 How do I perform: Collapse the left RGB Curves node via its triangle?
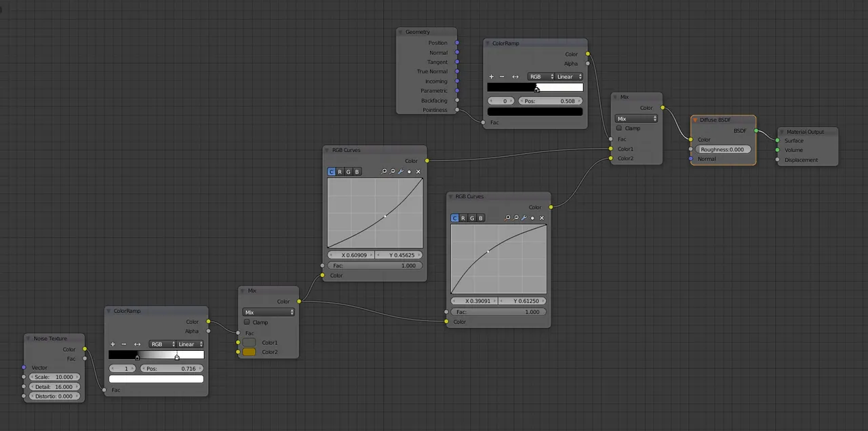coord(328,150)
